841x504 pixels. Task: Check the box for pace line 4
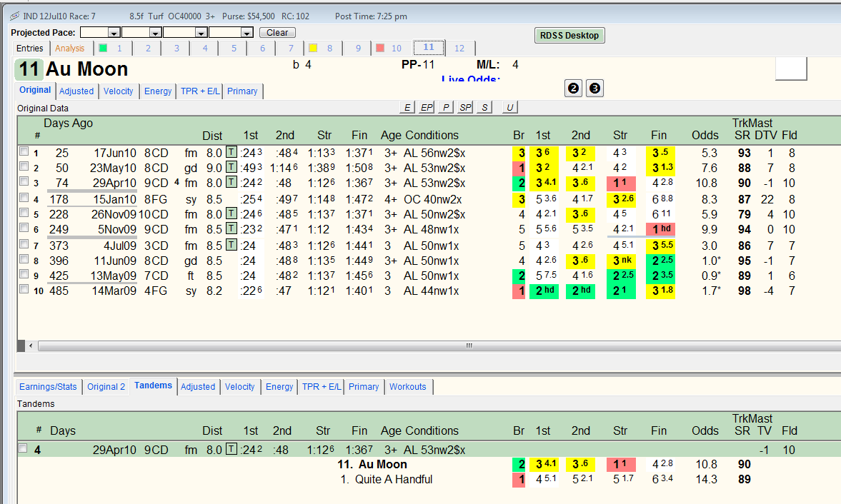pyautogui.click(x=24, y=198)
